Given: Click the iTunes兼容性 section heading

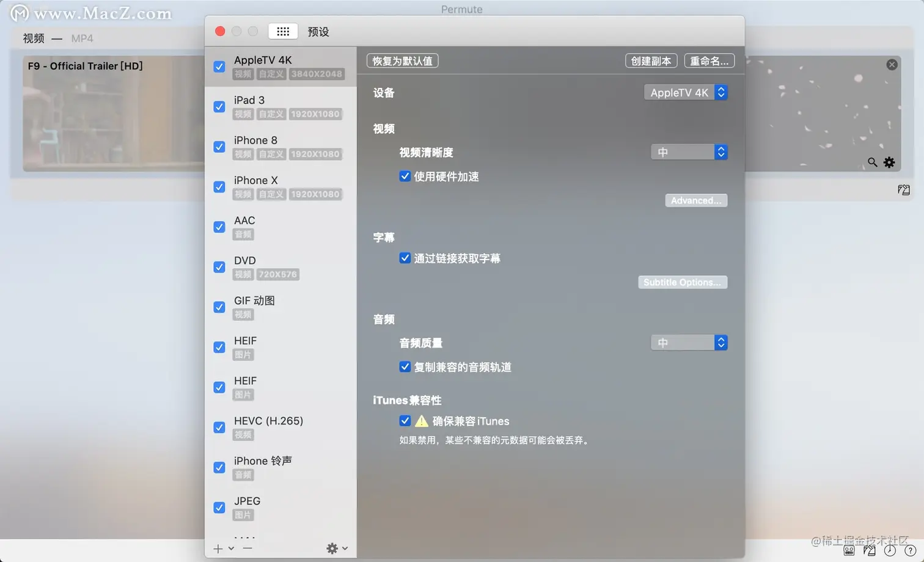Looking at the screenshot, I should pos(407,400).
